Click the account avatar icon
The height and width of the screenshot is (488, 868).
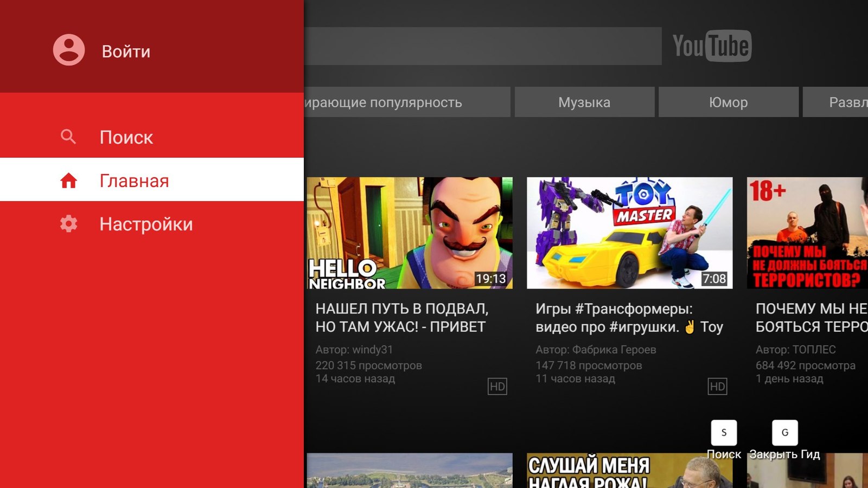(x=69, y=50)
